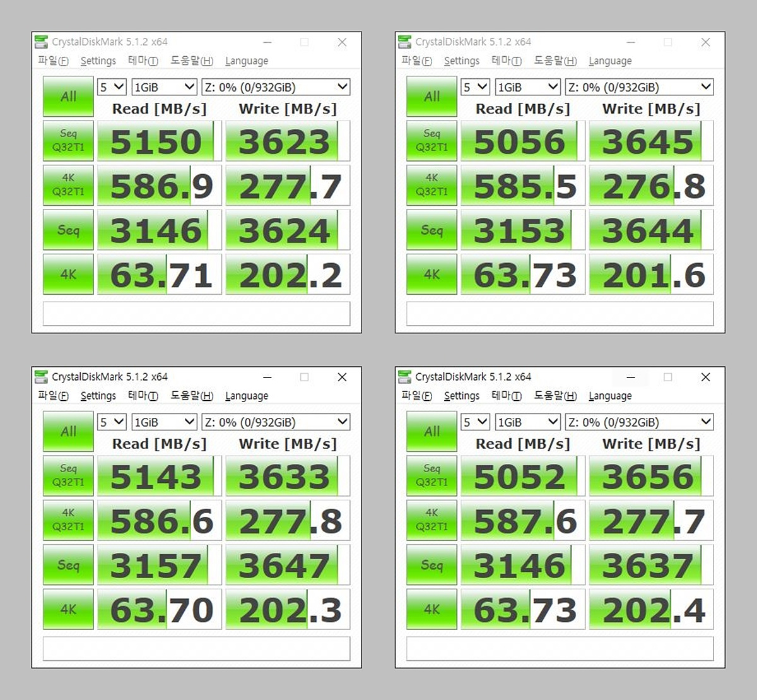Open Z: drive dropdown in 5150 window
Image resolution: width=757 pixels, height=700 pixels.
pos(276,87)
